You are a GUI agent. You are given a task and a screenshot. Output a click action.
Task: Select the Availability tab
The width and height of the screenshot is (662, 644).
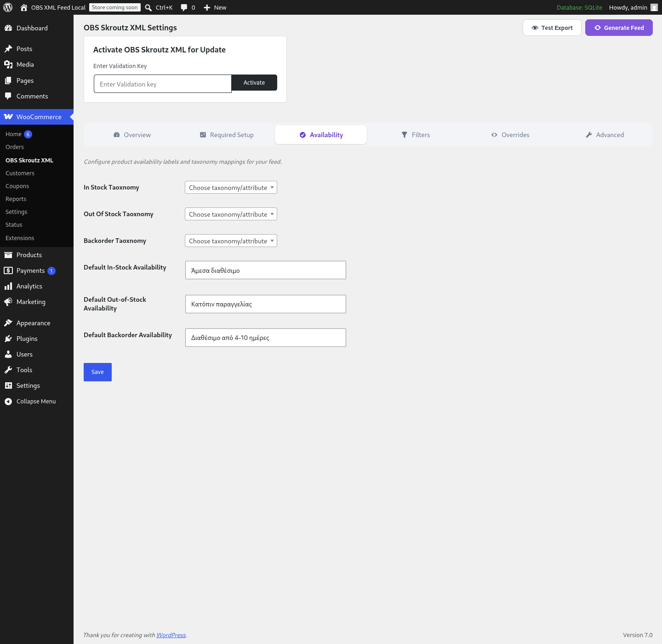pos(321,135)
